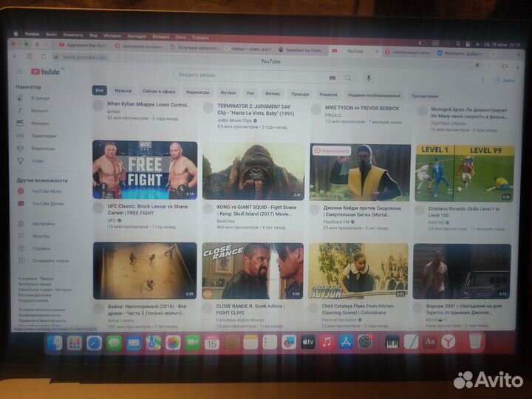Screen dimensions: 532x399
Task: Open the Закладки menu
Action: [137, 36]
